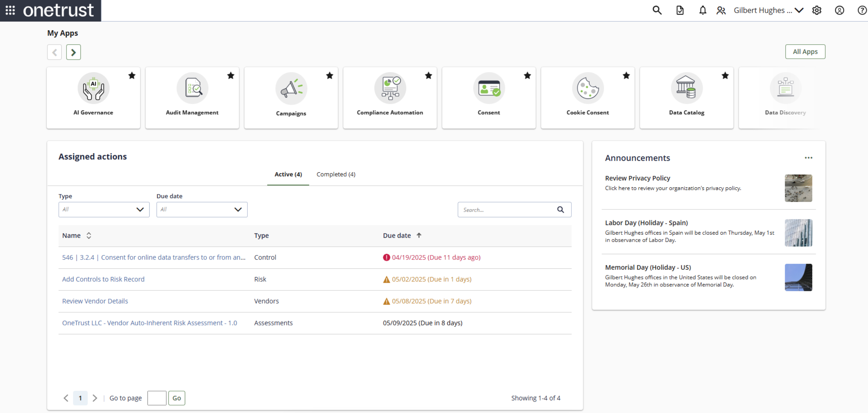Unfavorite AI Governance with its star
The height and width of the screenshot is (413, 868).
[132, 75]
